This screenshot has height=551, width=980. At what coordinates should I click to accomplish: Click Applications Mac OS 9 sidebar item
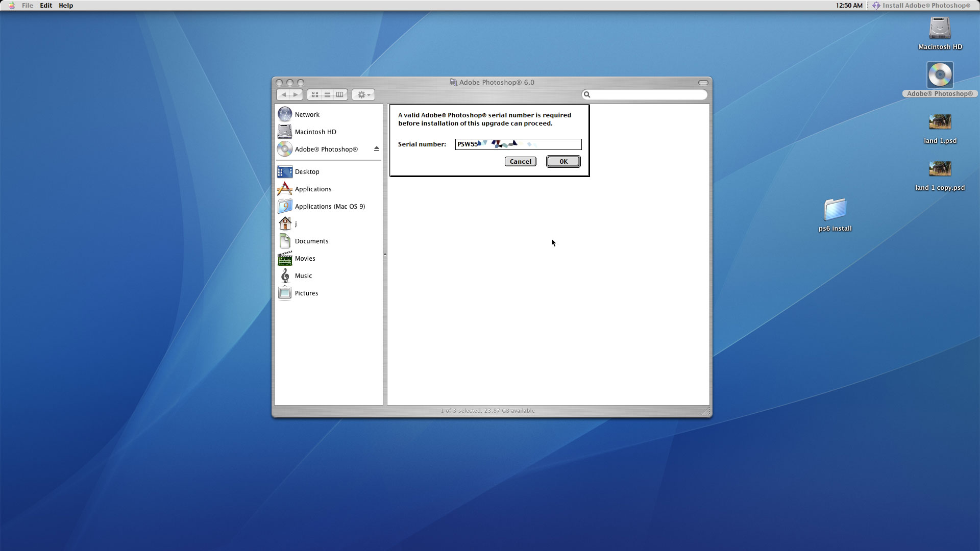330,206
